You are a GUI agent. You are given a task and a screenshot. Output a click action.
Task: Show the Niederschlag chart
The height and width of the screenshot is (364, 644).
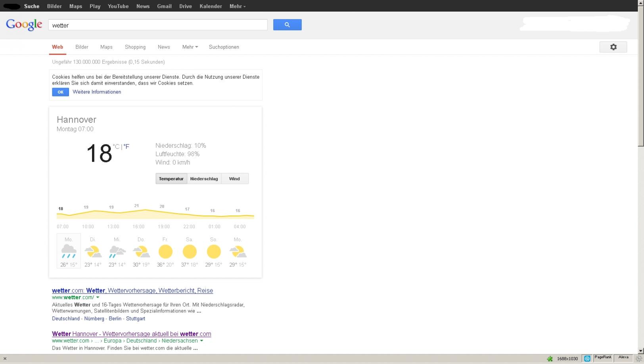204,179
